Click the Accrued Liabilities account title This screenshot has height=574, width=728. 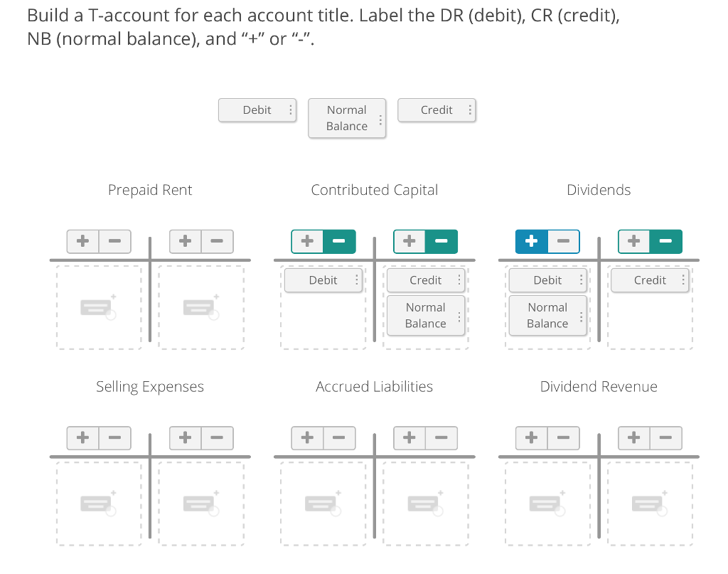tap(374, 387)
